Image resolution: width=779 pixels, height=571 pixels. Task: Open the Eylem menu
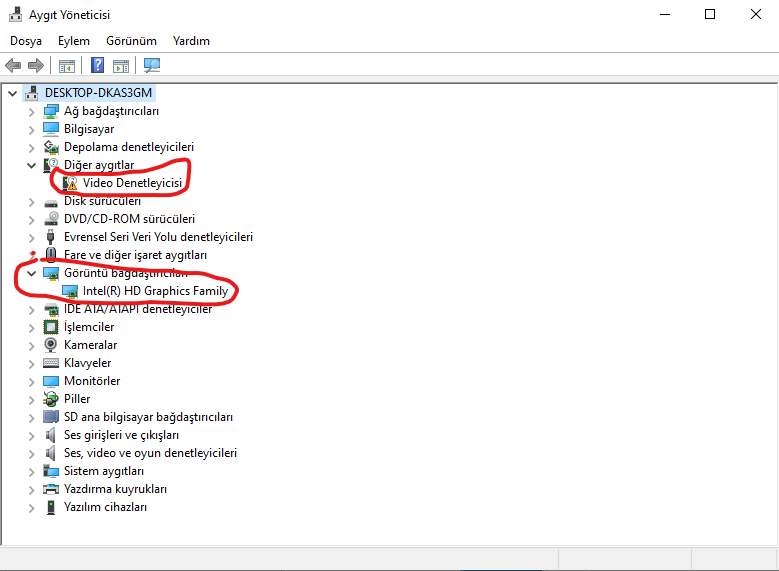(74, 41)
